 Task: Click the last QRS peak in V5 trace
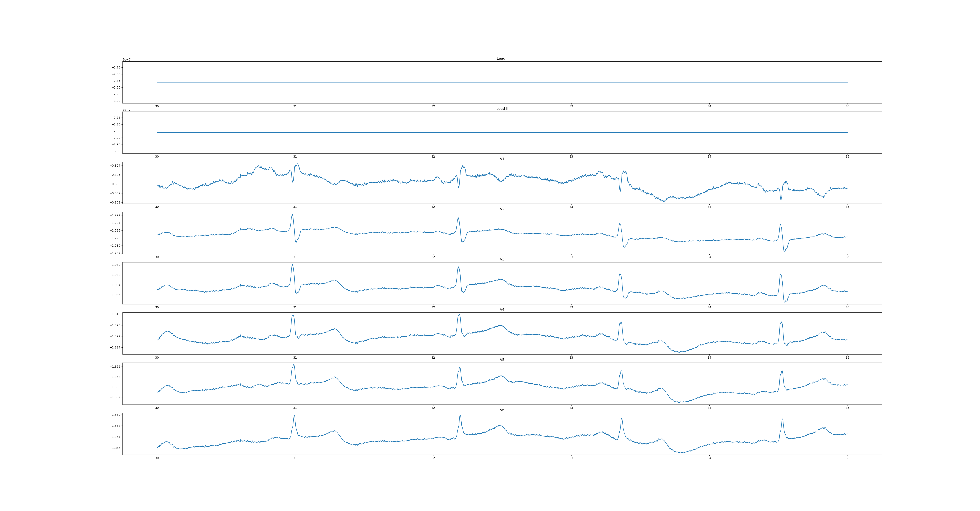pyautogui.click(x=782, y=371)
